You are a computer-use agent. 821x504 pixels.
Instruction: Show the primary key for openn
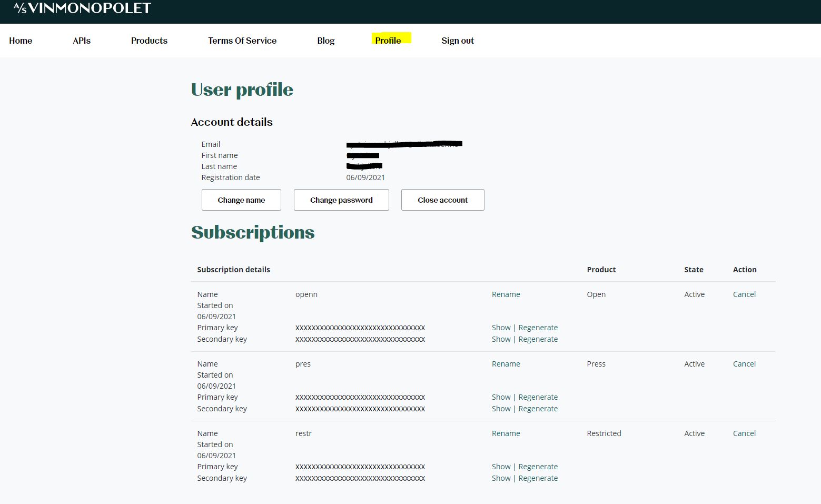[x=501, y=328]
